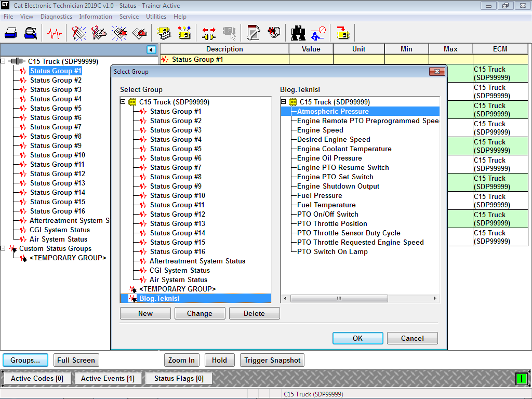This screenshot has width=532, height=399.
Task: Open Print Preview from the toolbar
Action: (30, 33)
